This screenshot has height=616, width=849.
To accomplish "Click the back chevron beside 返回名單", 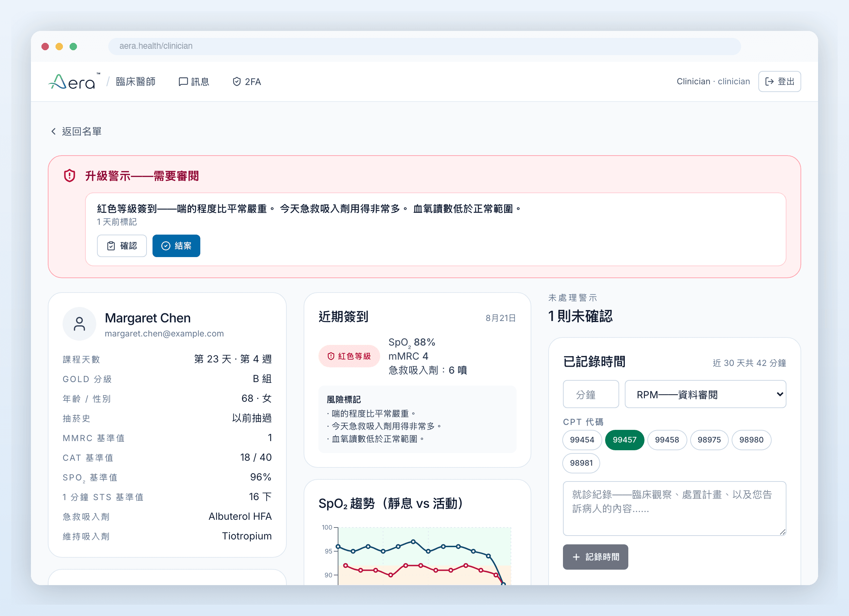I will (x=53, y=131).
